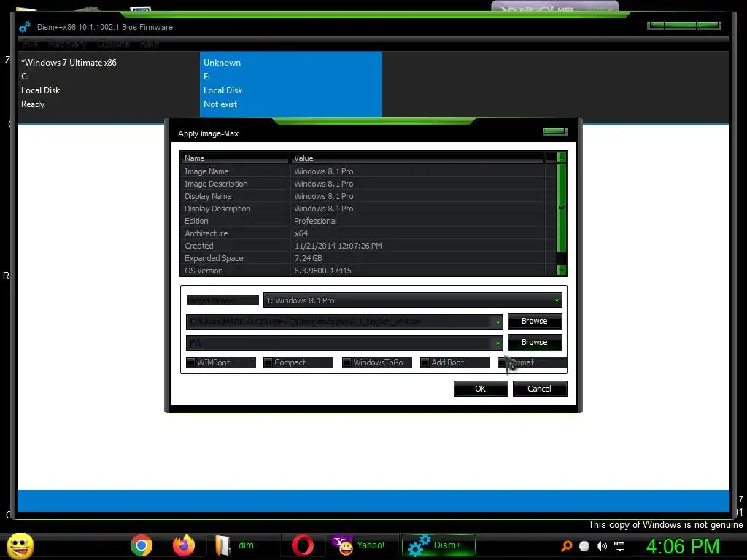Launch Firefox from taskbar
The height and width of the screenshot is (560, 747).
(x=184, y=545)
